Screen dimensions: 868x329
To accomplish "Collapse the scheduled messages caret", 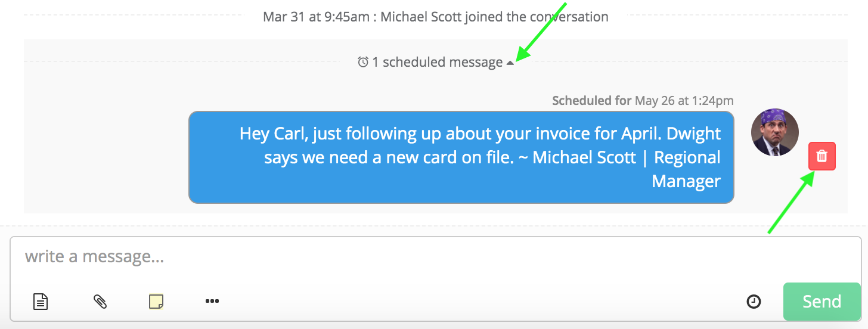I will pyautogui.click(x=510, y=63).
